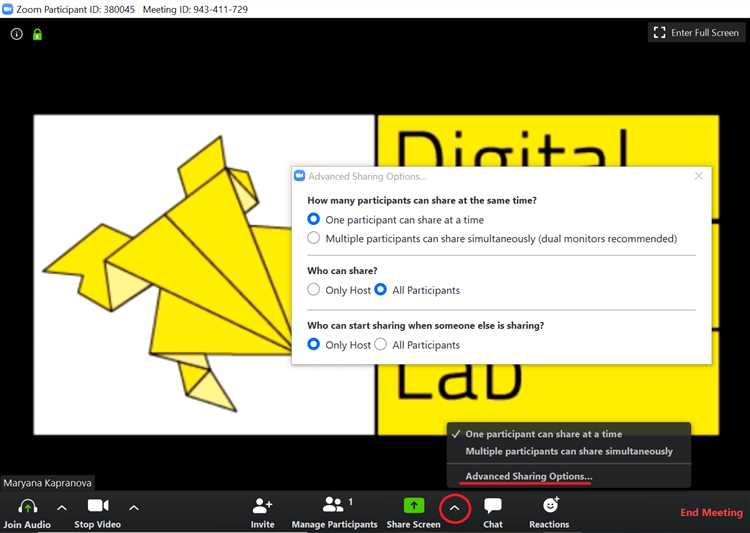
Task: Expand share options arrow beside Share Screen
Action: click(x=454, y=509)
